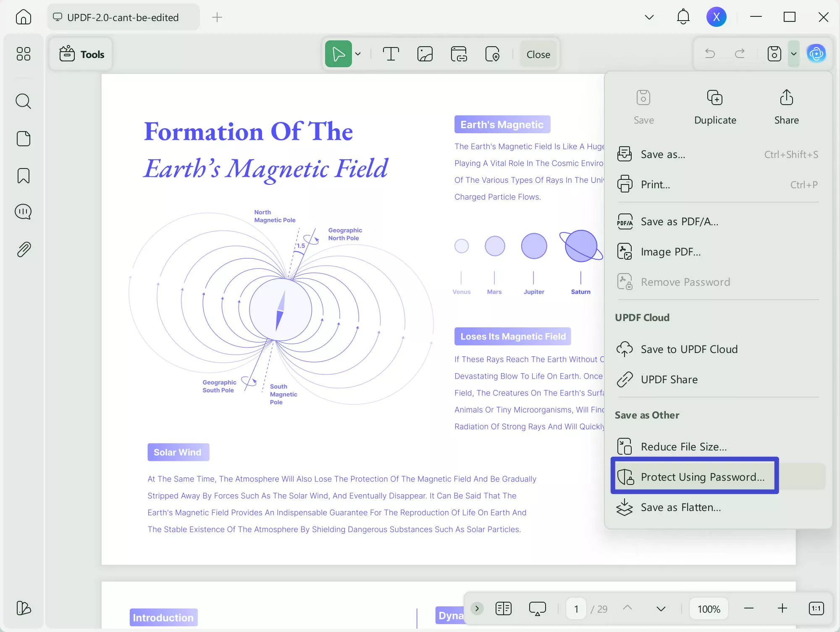Open the Comments panel in the sidebar

23,211
